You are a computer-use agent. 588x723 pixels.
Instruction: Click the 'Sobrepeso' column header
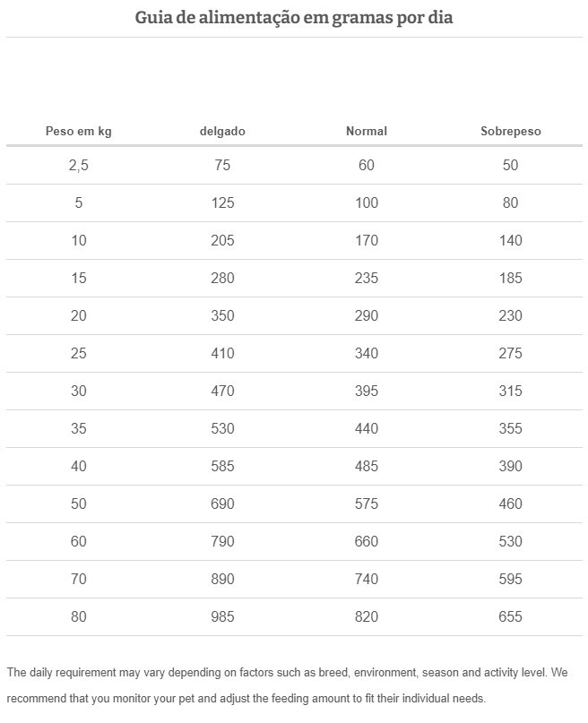pyautogui.click(x=511, y=131)
